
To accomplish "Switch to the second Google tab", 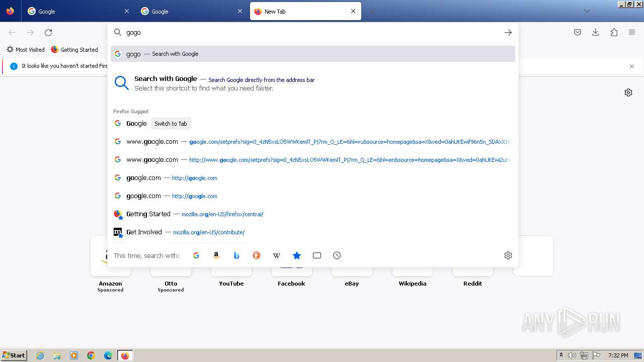I will [x=191, y=11].
